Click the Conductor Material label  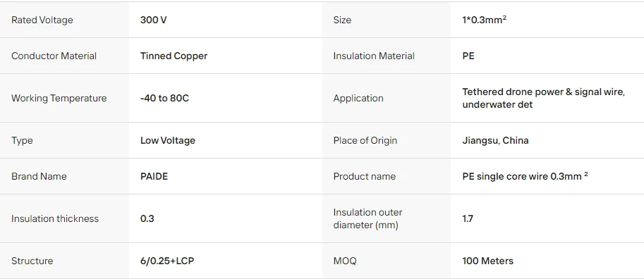pyautogui.click(x=54, y=56)
